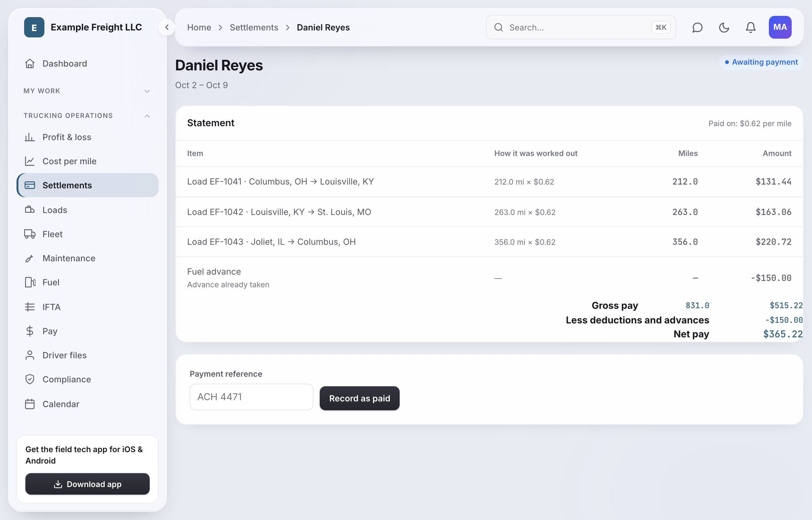Viewport: 812px width, 520px height.
Task: Click the ⌘K shortcut badge
Action: (661, 27)
